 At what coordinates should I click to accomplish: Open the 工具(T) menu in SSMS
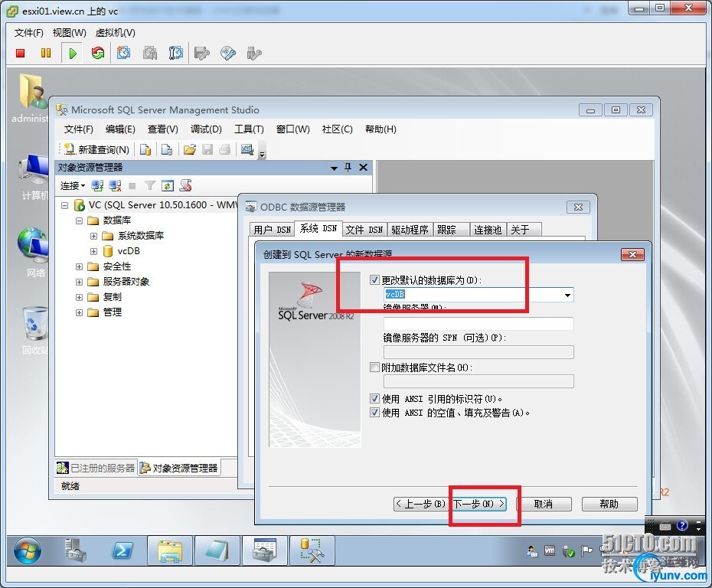pos(249,129)
